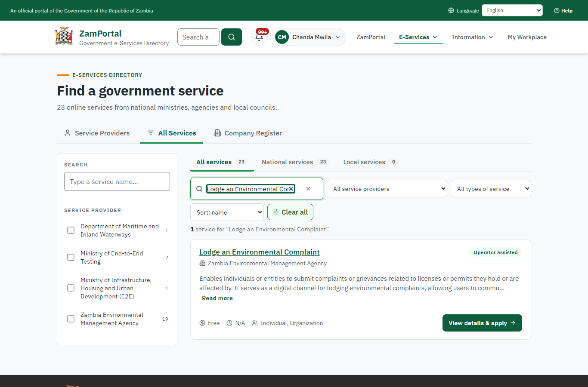Click the sliders icon on Clear all
This screenshot has width=588, height=387.
tap(276, 212)
